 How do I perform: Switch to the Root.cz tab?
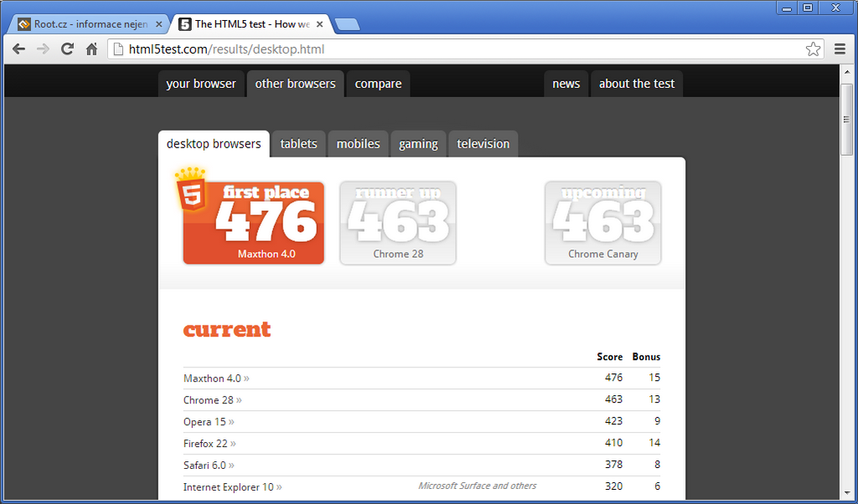tap(90, 24)
